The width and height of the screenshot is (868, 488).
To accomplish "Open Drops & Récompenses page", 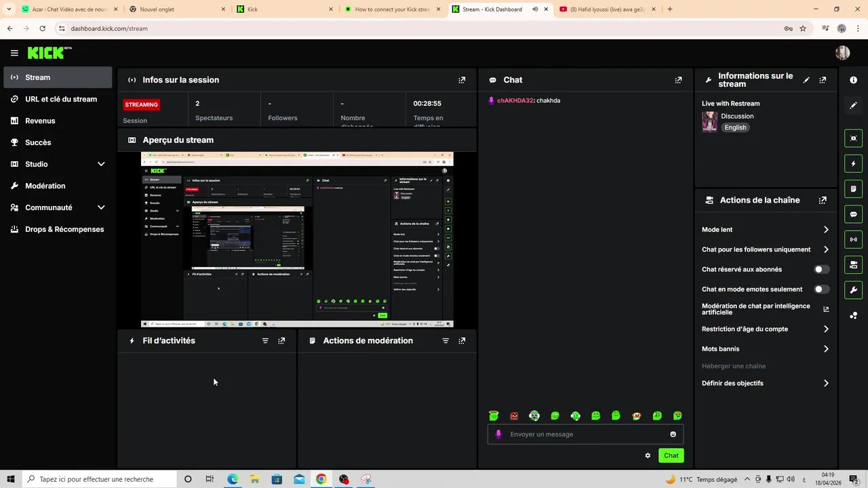I will tap(58, 229).
